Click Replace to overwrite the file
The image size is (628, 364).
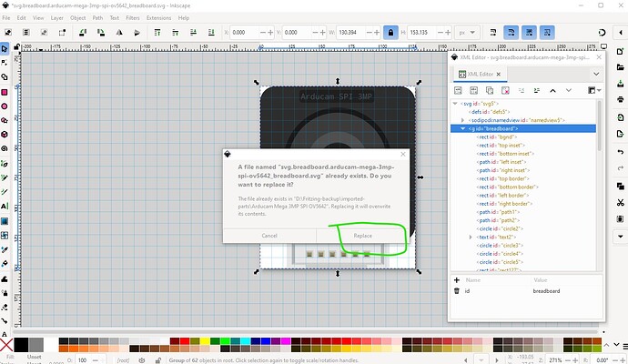coord(362,236)
